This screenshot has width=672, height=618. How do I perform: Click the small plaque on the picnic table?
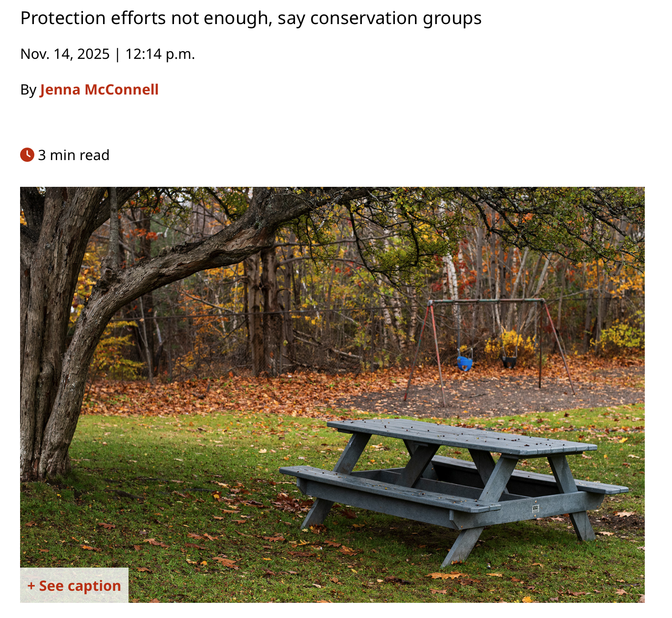click(x=535, y=508)
